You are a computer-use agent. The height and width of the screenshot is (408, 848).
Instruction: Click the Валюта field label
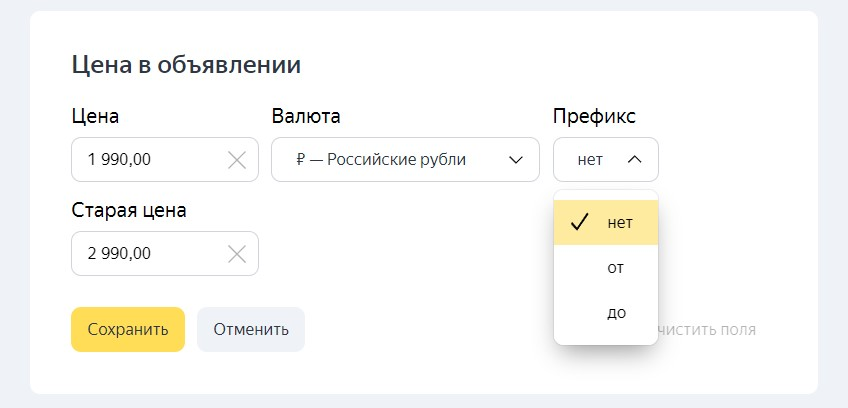point(306,116)
